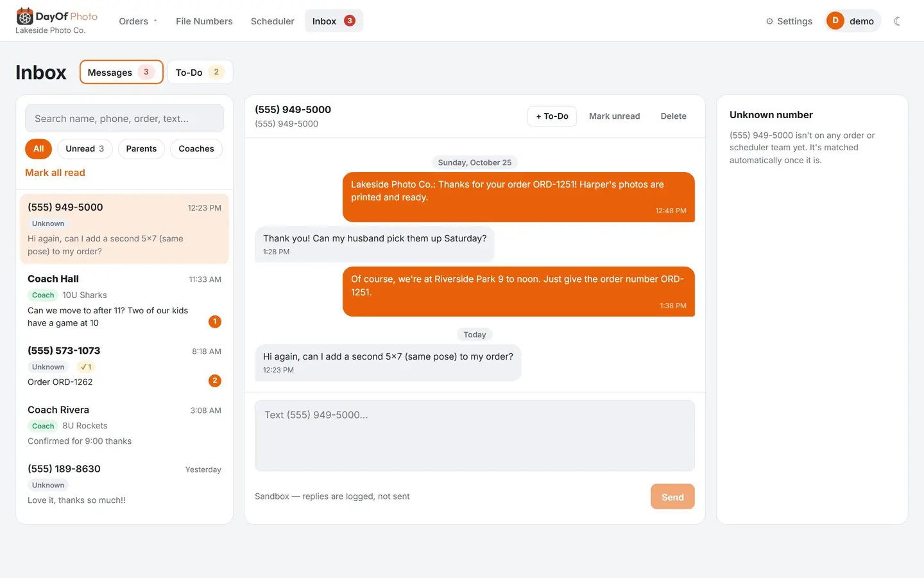
Task: Click Mark unread button
Action: tap(614, 116)
